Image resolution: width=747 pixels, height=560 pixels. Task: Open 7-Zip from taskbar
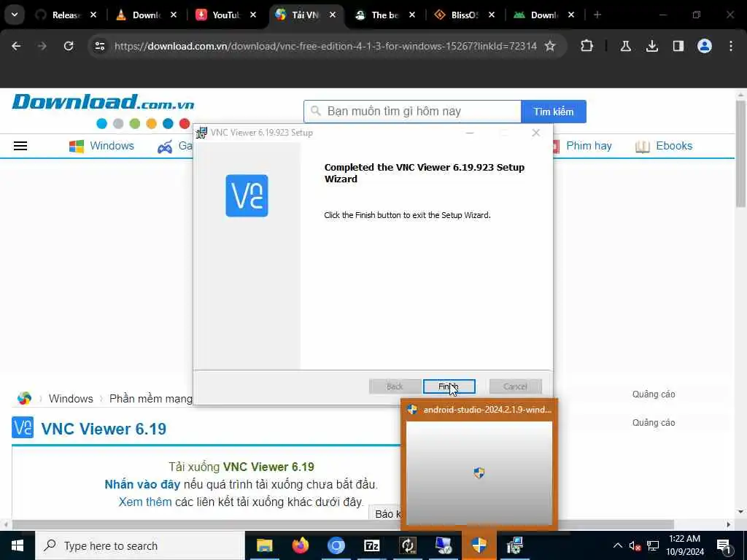tap(371, 545)
